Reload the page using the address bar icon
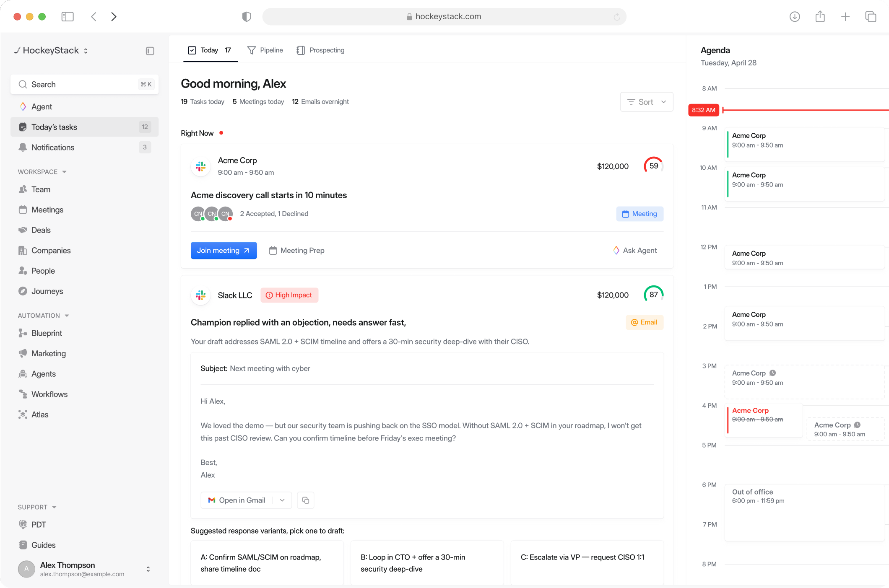889x588 pixels. click(617, 17)
